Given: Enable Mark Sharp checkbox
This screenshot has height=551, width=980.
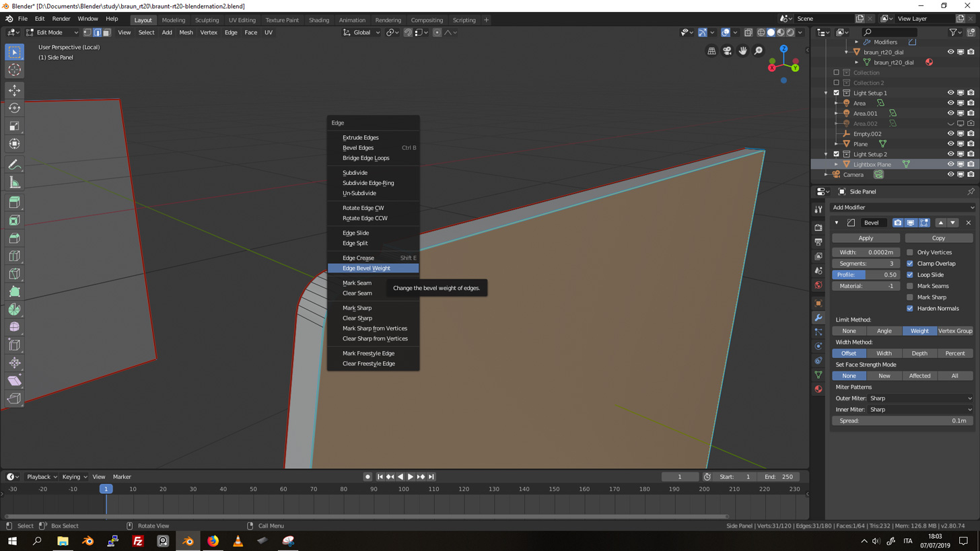Looking at the screenshot, I should tap(910, 297).
